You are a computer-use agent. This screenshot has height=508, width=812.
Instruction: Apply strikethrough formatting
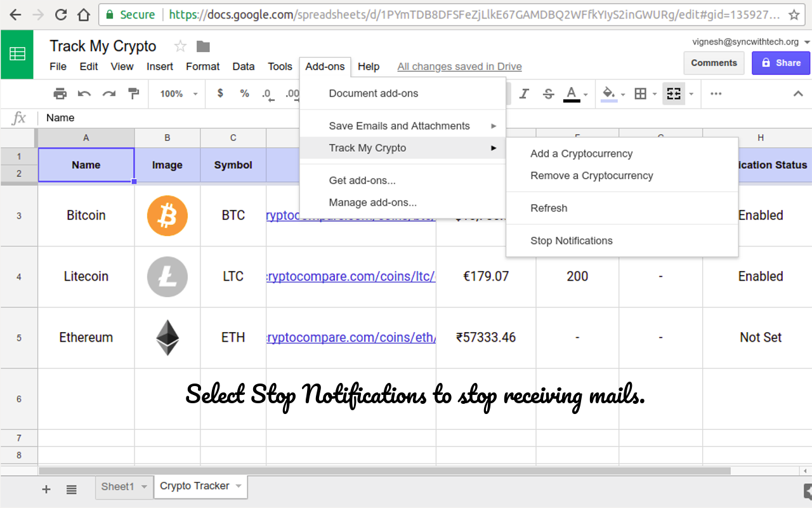(548, 93)
